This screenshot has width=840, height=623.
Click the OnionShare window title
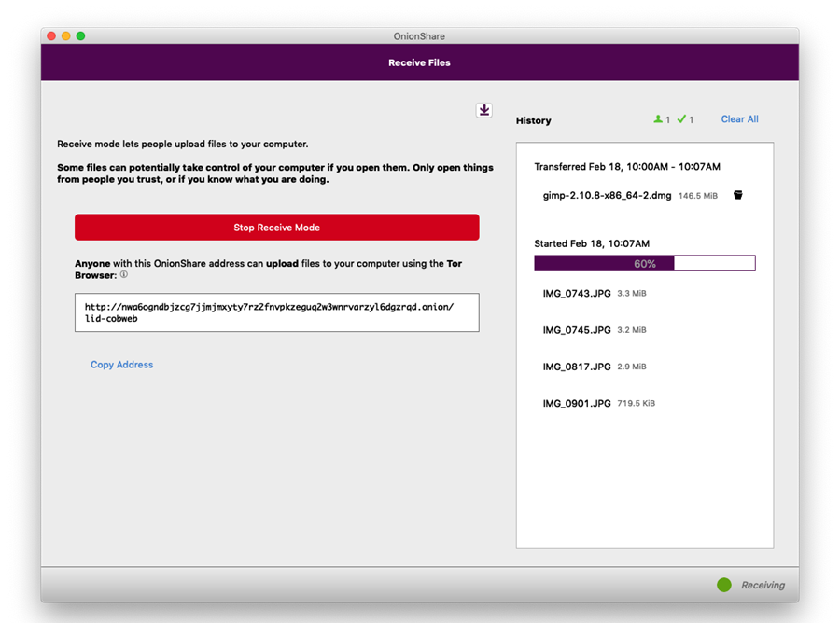click(x=419, y=35)
